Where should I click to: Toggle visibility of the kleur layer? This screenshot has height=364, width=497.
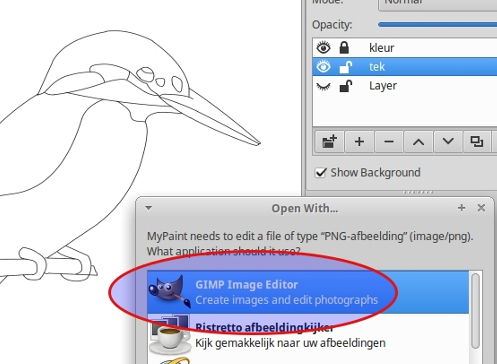point(323,48)
